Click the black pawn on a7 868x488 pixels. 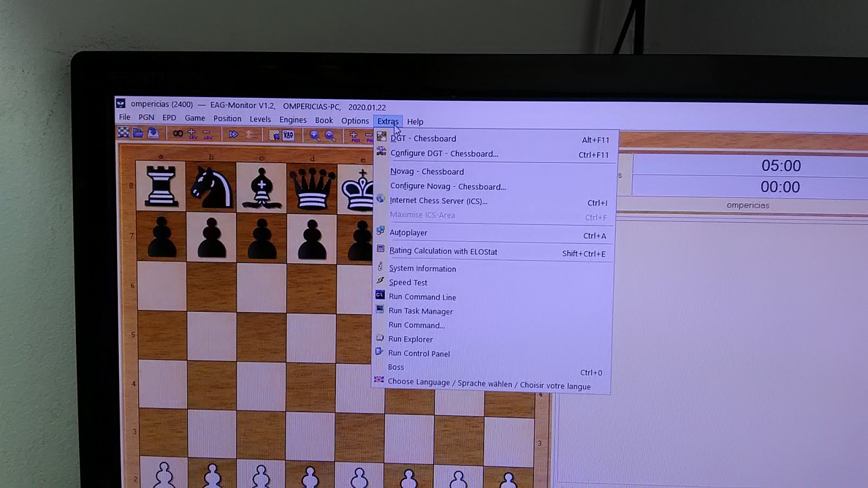pyautogui.click(x=162, y=237)
